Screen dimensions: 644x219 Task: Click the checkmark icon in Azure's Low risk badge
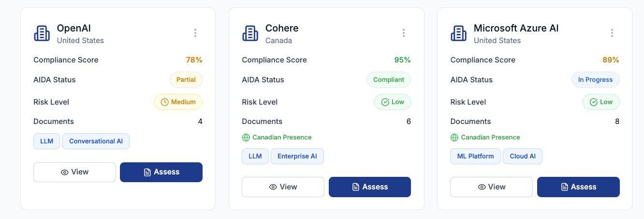pos(594,102)
